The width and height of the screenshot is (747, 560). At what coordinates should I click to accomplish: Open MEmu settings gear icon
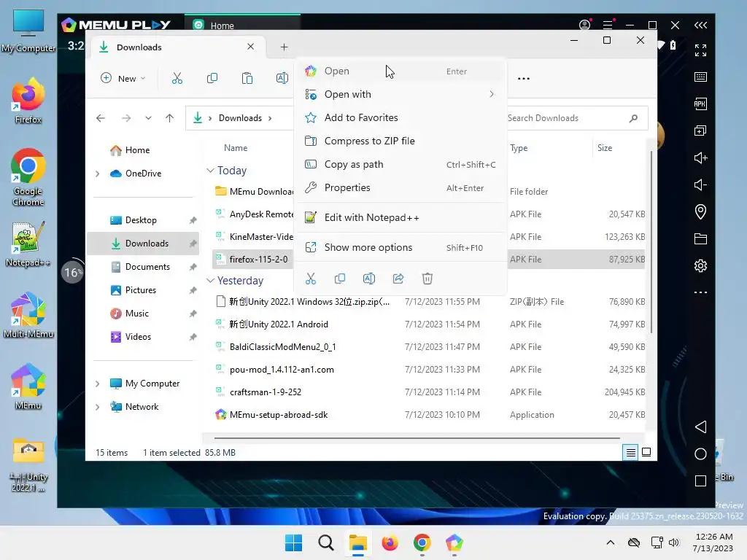click(700, 265)
